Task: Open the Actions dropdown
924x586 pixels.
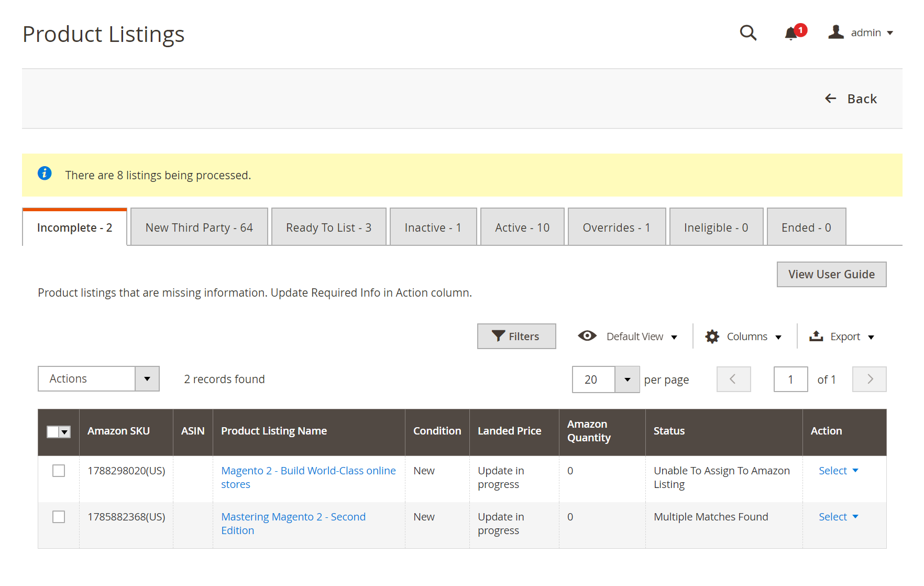Action: coord(98,379)
